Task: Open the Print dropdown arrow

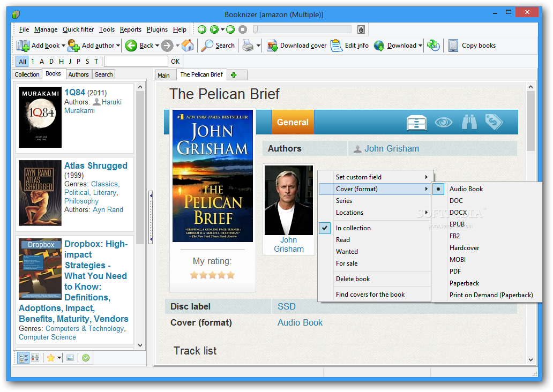Action: 258,46
